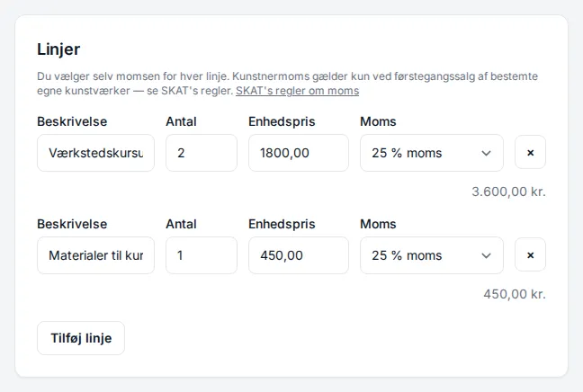Focus the Antal field containing 2
The image size is (583, 392).
(x=202, y=153)
